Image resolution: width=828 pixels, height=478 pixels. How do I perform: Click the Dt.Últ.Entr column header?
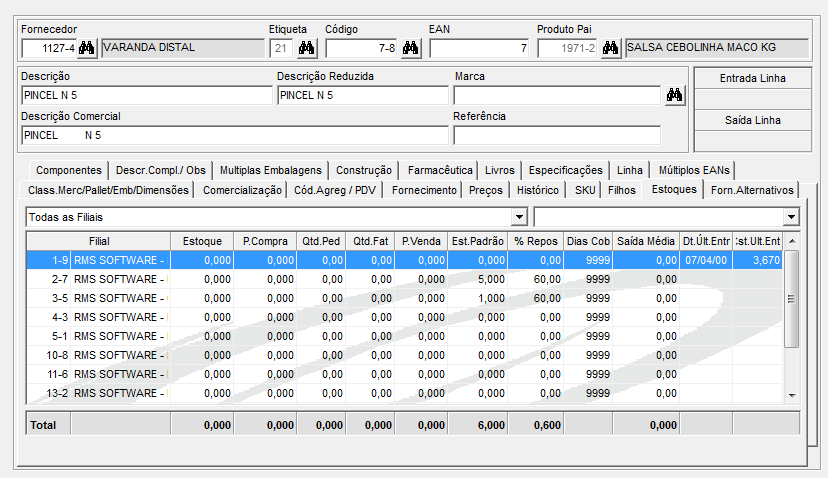point(706,241)
